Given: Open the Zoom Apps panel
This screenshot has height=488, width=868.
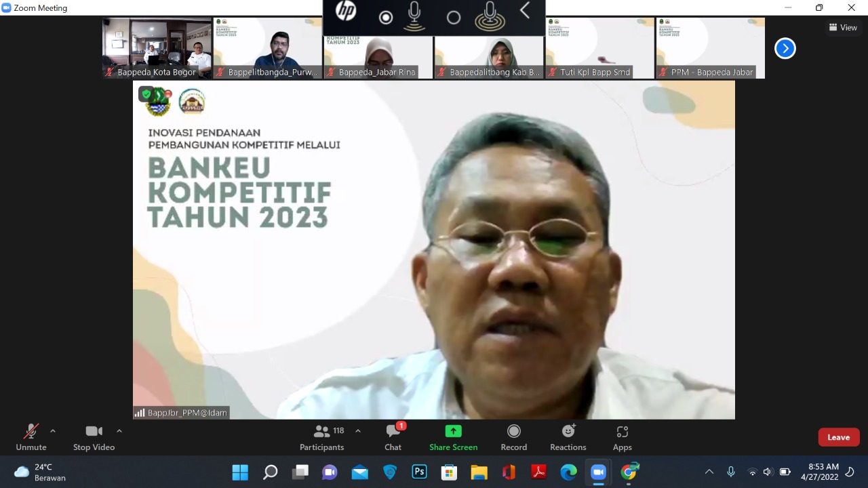Looking at the screenshot, I should click(622, 436).
